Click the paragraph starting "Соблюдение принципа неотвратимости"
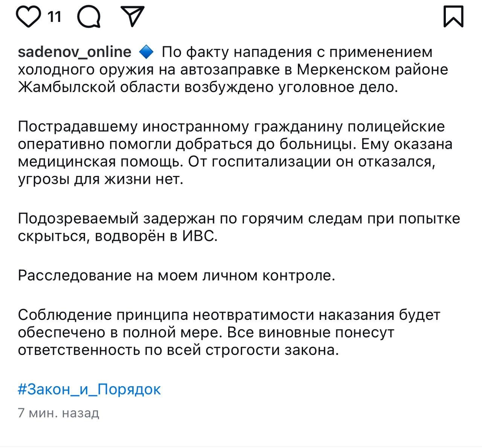The width and height of the screenshot is (482, 448). click(x=229, y=333)
